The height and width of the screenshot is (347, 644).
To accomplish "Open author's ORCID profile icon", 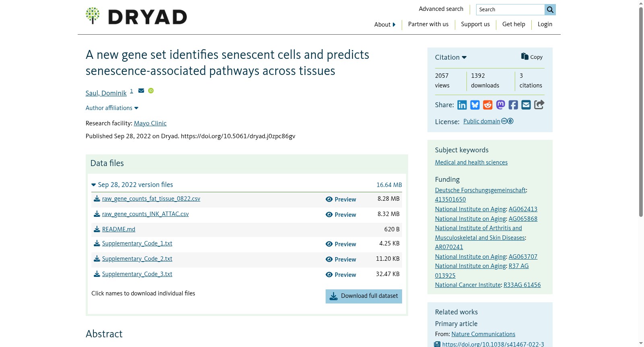I will 151,91.
